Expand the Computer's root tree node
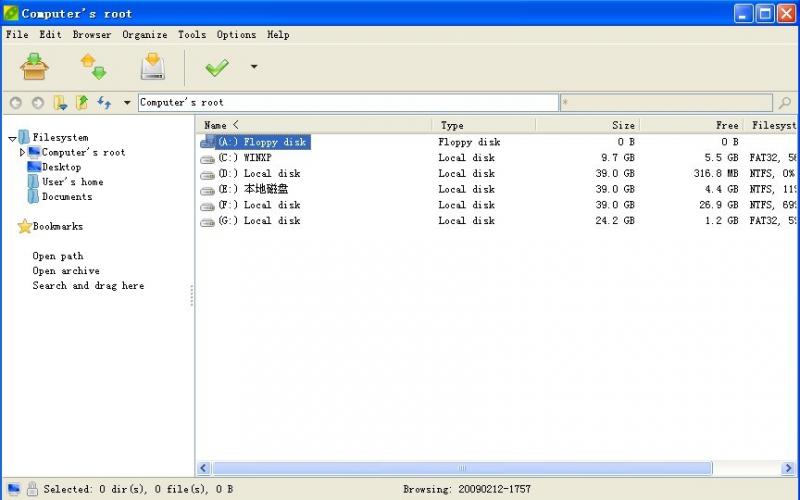Screen dimensions: 800x500 tap(22, 152)
